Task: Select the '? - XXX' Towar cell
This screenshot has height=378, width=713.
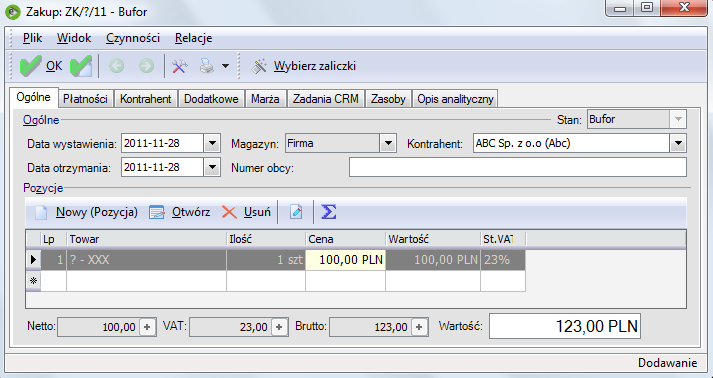Action: tap(146, 260)
